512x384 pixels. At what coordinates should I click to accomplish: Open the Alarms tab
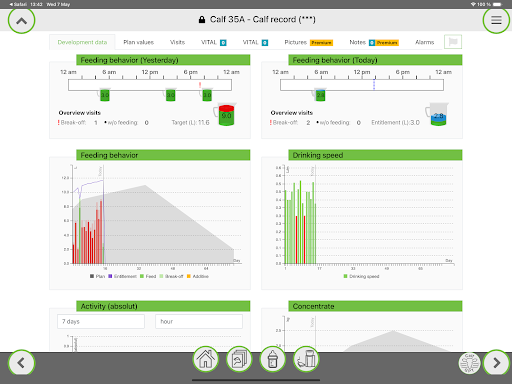pyautogui.click(x=425, y=42)
